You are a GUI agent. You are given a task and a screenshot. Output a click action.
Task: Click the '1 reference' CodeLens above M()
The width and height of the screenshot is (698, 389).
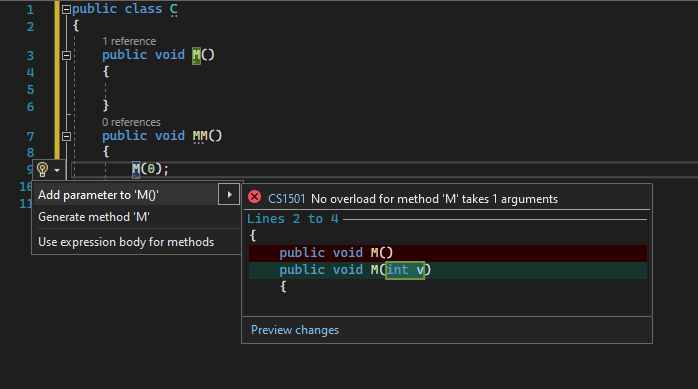point(129,41)
